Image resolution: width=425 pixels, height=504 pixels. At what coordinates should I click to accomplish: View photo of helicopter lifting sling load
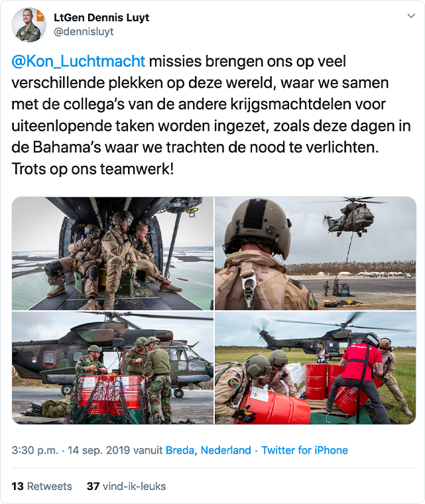316,253
